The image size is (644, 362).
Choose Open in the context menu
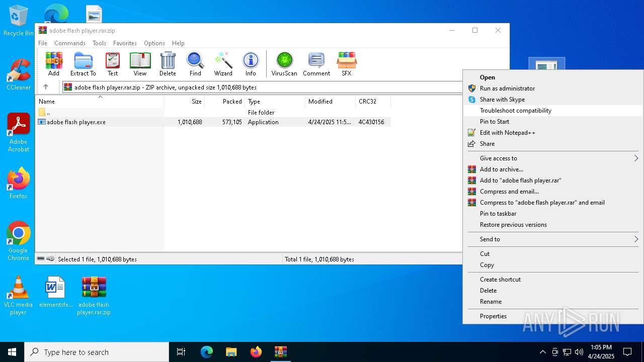pos(552,77)
